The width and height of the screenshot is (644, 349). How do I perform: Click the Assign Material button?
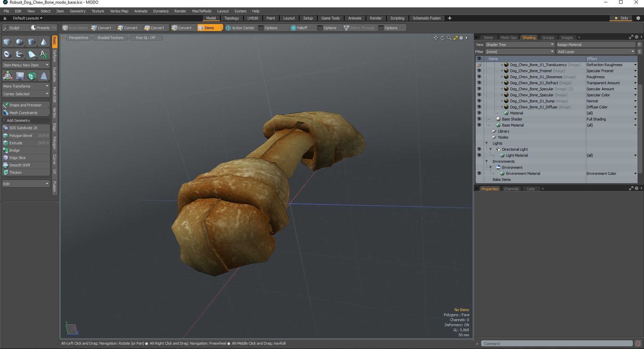click(596, 45)
